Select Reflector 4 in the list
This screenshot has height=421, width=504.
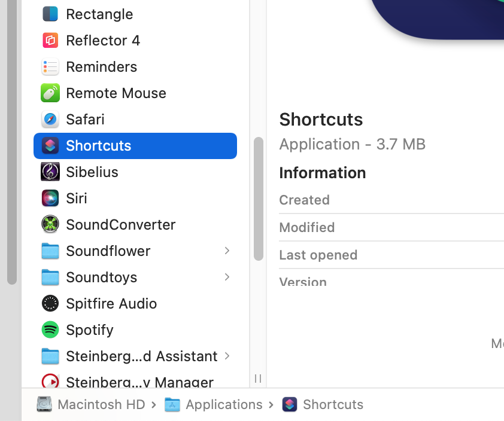(103, 41)
